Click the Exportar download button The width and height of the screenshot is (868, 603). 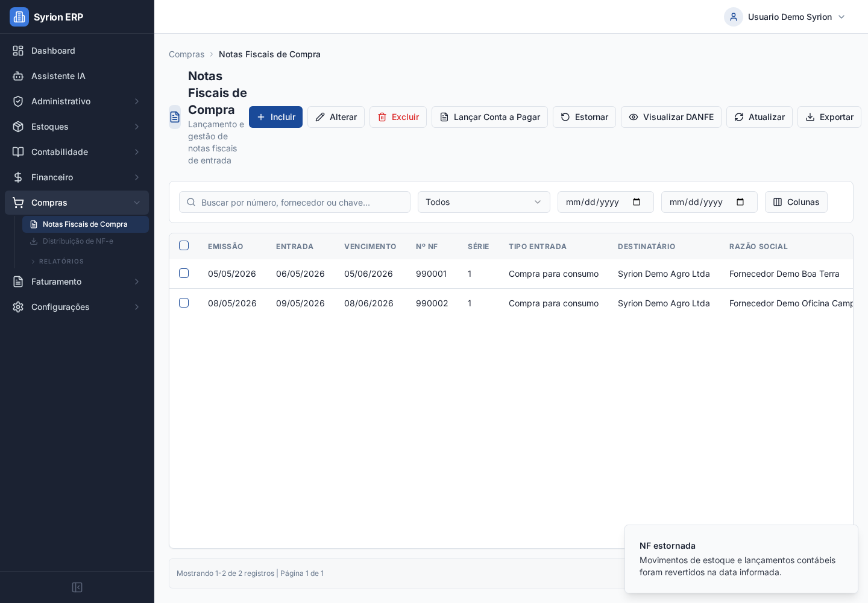click(x=829, y=117)
